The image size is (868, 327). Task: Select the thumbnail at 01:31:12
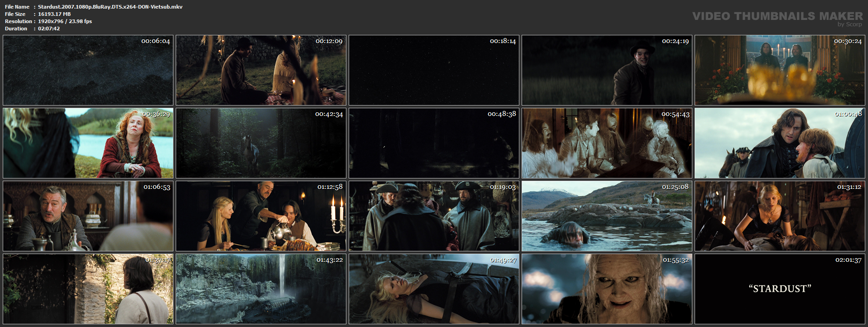point(780,216)
